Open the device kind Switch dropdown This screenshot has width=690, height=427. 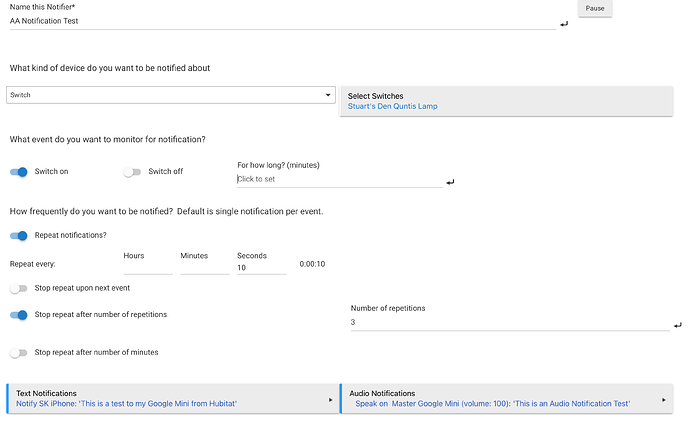click(x=171, y=95)
